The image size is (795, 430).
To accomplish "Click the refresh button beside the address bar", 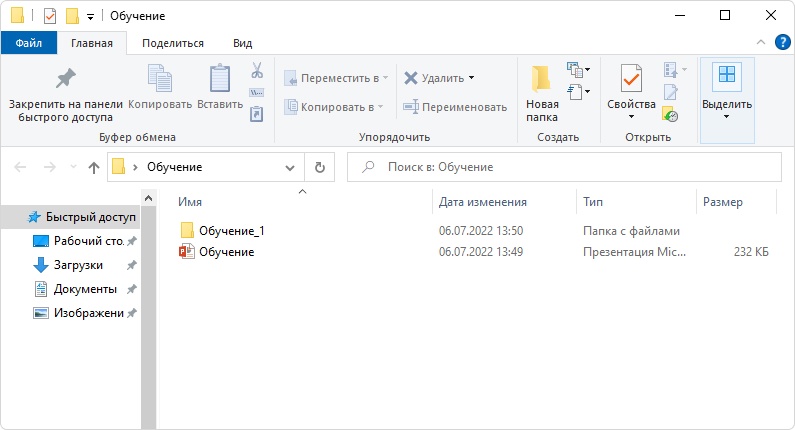I will point(319,167).
